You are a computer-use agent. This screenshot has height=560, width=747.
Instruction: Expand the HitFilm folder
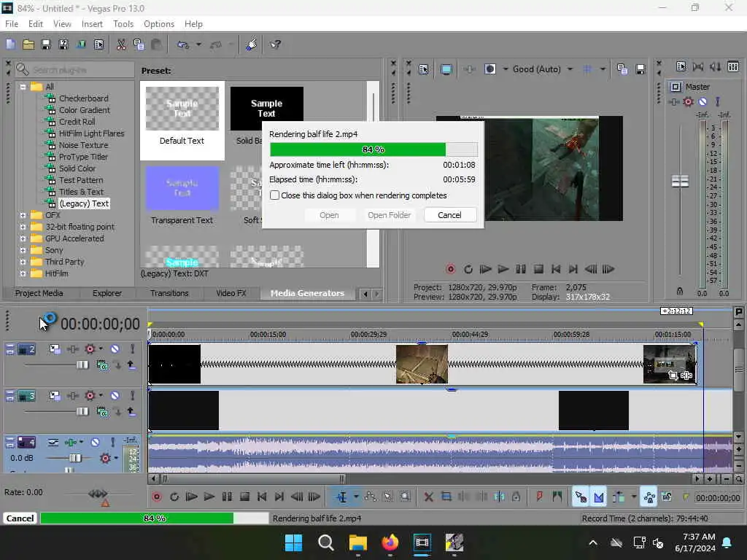pyautogui.click(x=23, y=274)
